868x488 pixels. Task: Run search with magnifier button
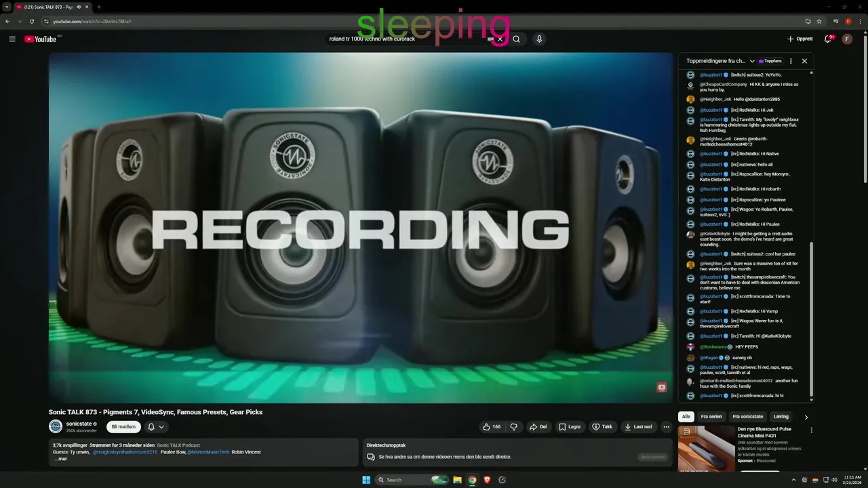tap(517, 39)
